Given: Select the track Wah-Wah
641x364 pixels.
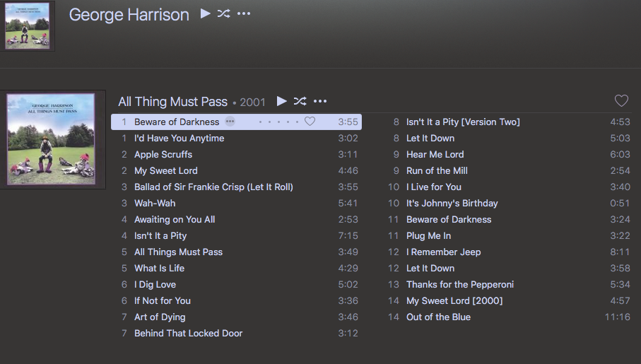Looking at the screenshot, I should tap(236, 204).
